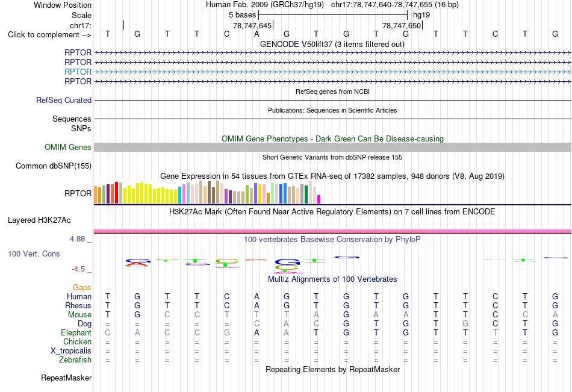Click the 4.88 upper PhyloP scale value
Image resolution: width=572 pixels, height=392 pixels.
tap(77, 238)
